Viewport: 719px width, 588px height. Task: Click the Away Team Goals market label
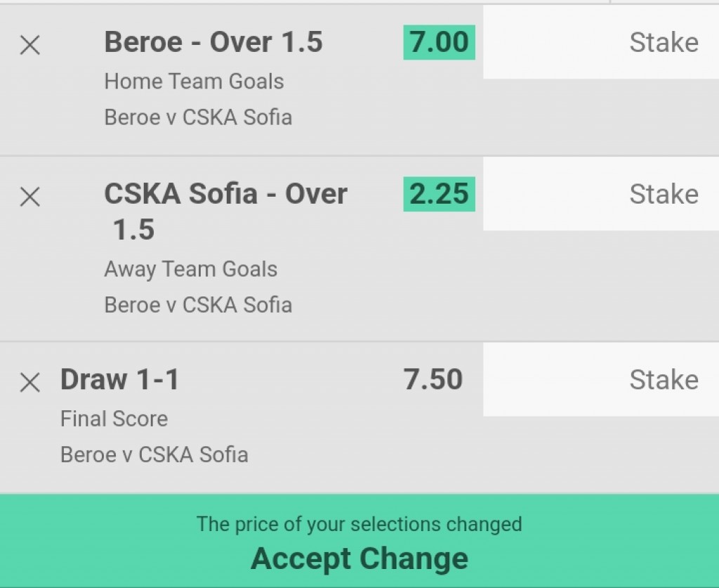point(191,269)
